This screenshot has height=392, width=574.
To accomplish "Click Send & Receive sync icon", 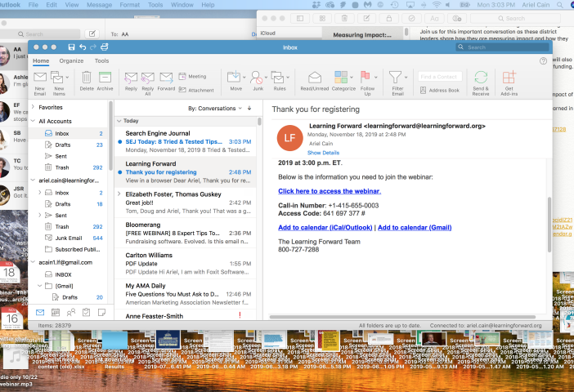I will pyautogui.click(x=481, y=77).
